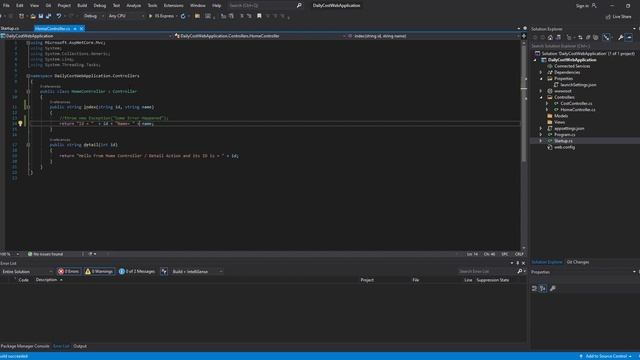Expand the wwwroot node
Viewport: 640px width, 360px height.
tap(541, 91)
